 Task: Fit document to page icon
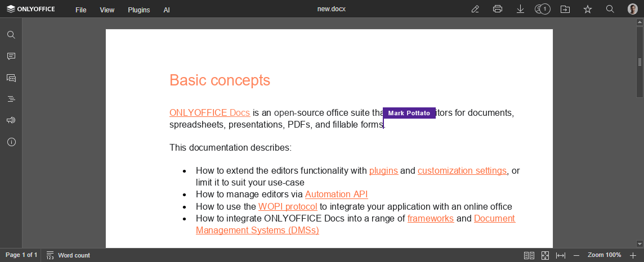(545, 255)
